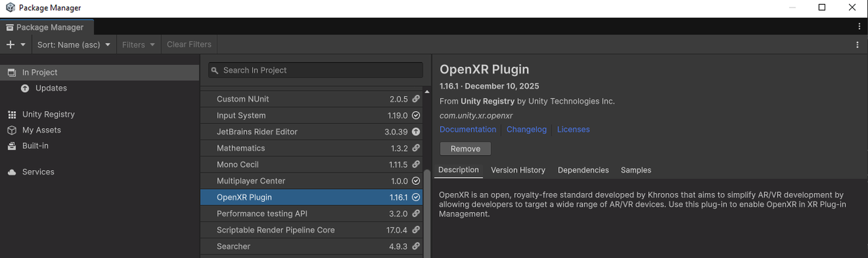The height and width of the screenshot is (258, 868).
Task: Select the Performance testing API package
Action: pyautogui.click(x=311, y=213)
